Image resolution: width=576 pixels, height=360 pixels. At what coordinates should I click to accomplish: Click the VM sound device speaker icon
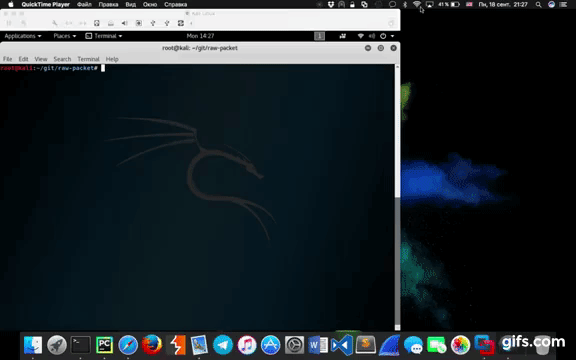pyautogui.click(x=125, y=23)
